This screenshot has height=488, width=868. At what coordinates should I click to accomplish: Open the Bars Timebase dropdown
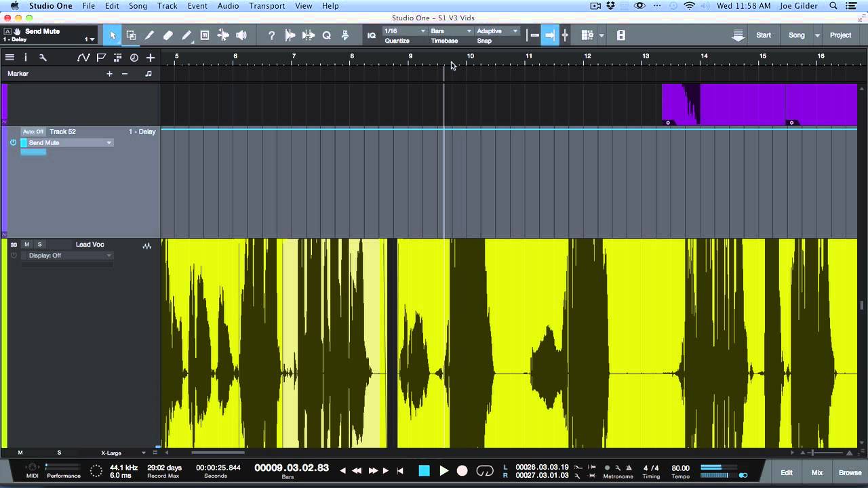click(450, 31)
